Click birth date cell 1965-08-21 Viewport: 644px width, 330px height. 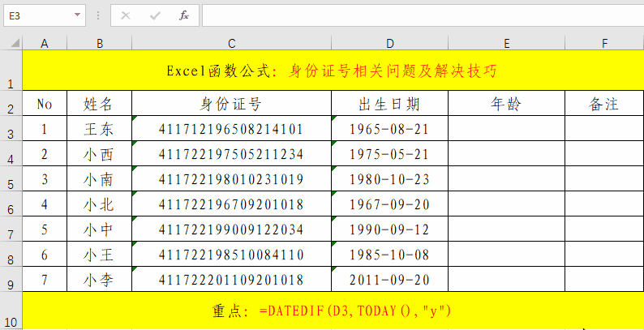tap(390, 128)
